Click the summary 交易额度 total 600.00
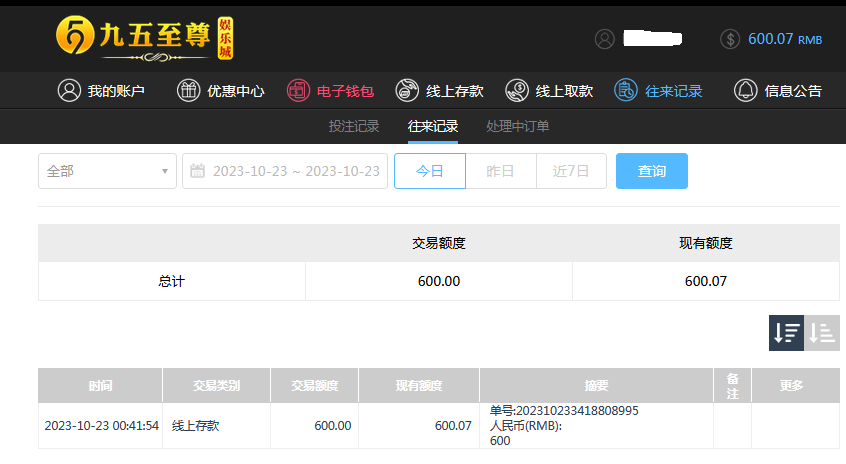The height and width of the screenshot is (464, 846). tap(439, 281)
